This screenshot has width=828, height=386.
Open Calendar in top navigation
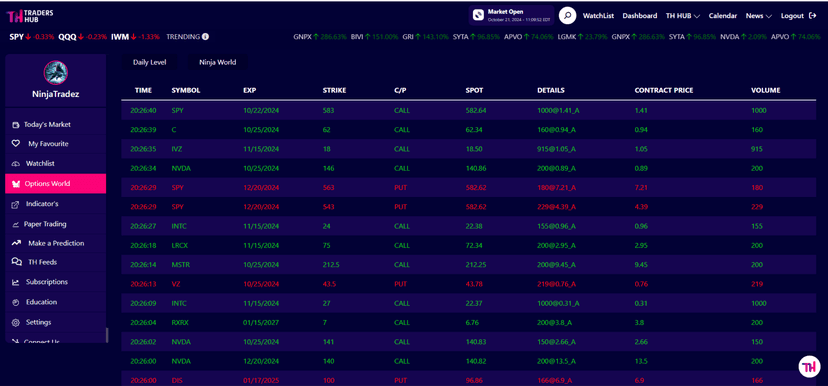point(722,16)
